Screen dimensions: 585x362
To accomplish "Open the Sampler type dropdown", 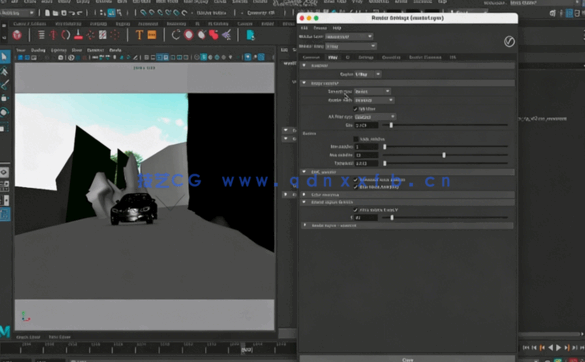I will click(x=372, y=91).
